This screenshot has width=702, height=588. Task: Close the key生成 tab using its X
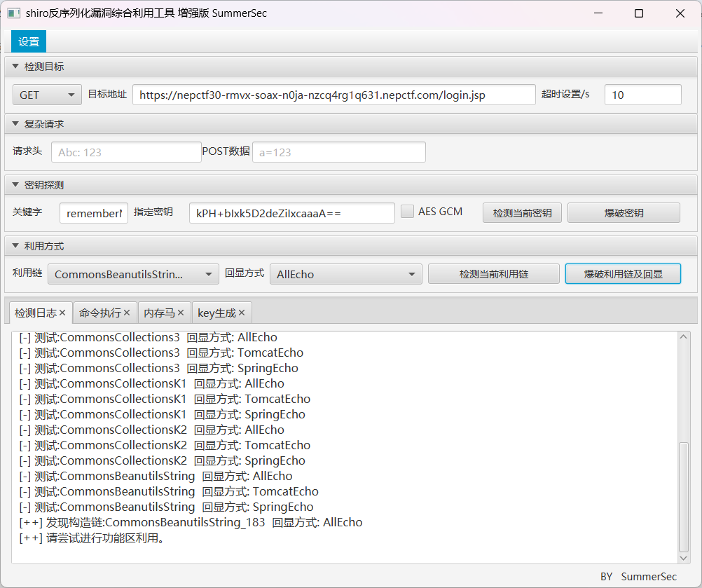coord(242,313)
